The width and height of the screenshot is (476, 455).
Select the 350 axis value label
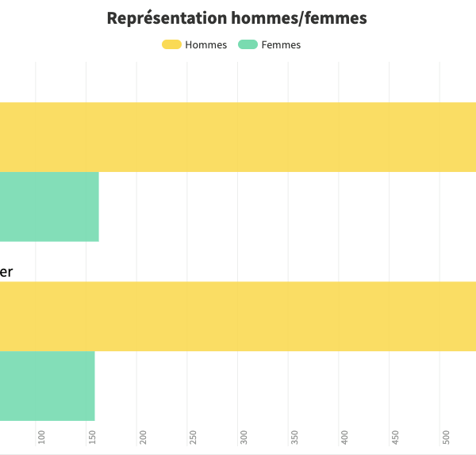pyautogui.click(x=295, y=437)
